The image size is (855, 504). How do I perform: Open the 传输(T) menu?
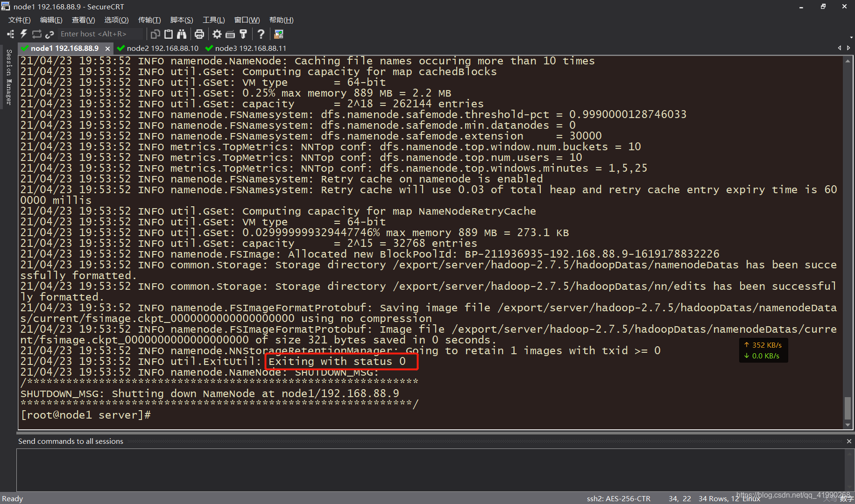149,20
